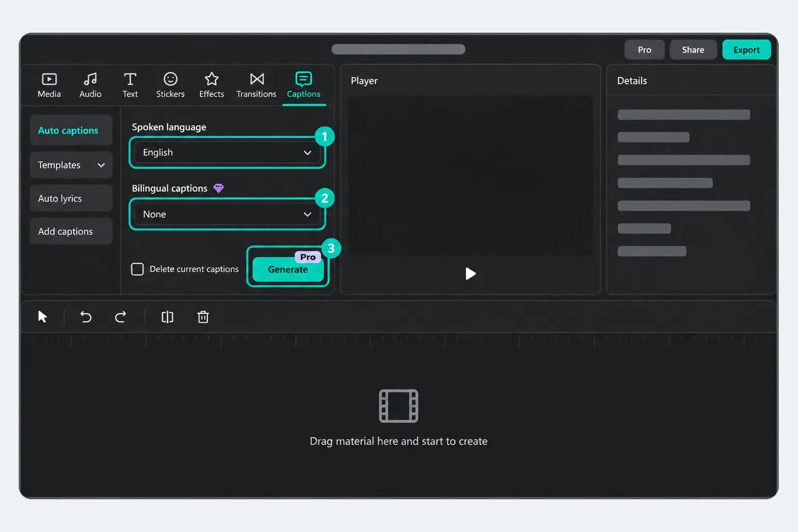Open Bilingual captions None dropdown
Image resolution: width=798 pixels, height=532 pixels.
coord(227,214)
